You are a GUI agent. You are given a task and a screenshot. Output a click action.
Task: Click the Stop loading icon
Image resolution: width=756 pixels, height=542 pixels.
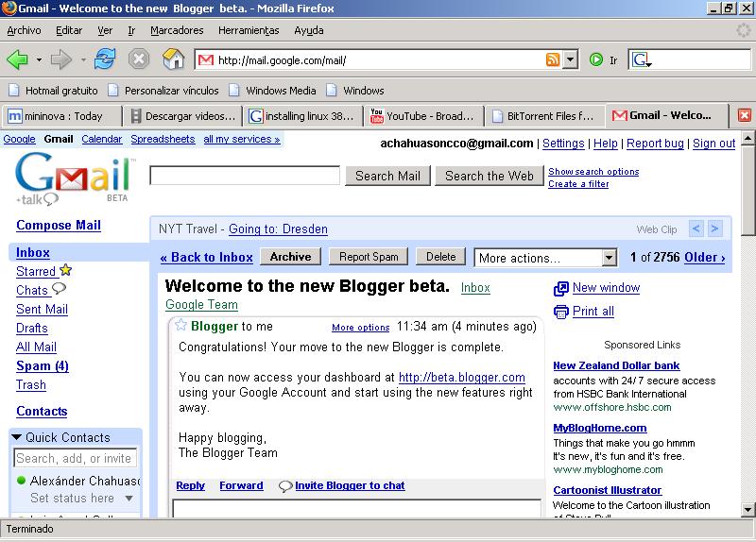click(x=138, y=59)
